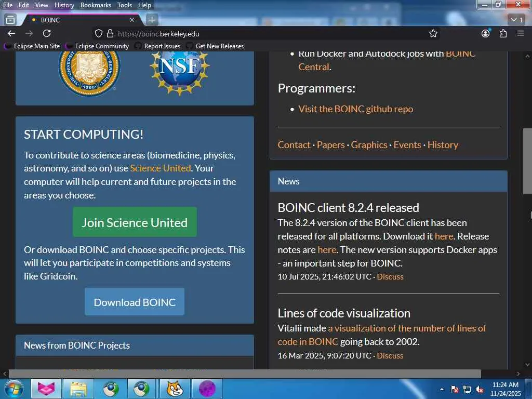Open the Bookmarks menu
532x399 pixels.
coord(96,5)
